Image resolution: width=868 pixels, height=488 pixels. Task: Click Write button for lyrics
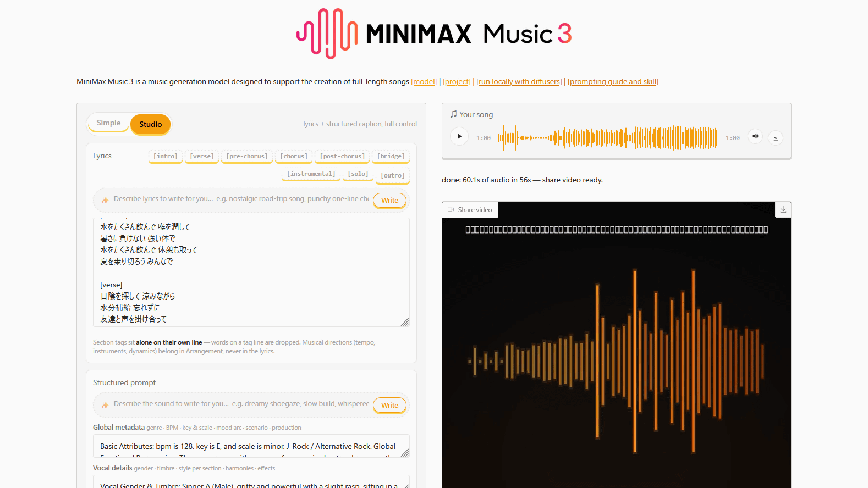coord(389,201)
